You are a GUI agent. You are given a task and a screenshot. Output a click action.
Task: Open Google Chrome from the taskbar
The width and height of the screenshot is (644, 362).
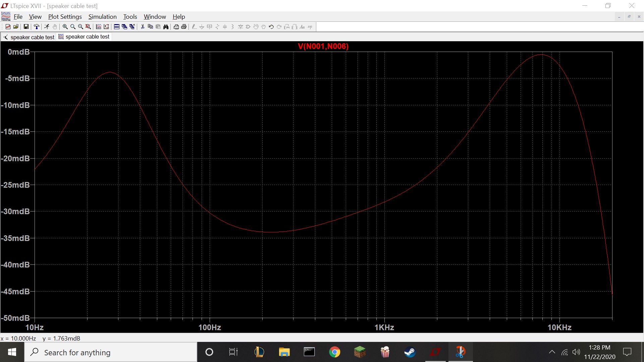pos(334,352)
